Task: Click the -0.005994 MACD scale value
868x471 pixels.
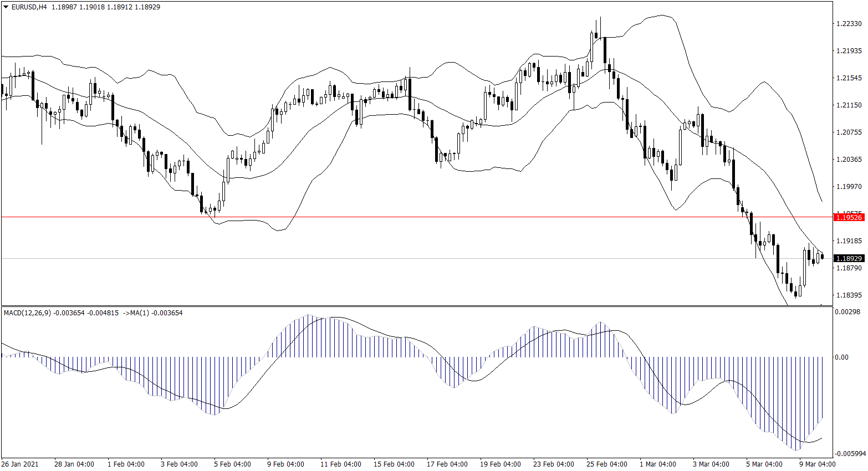Action: [x=850, y=454]
